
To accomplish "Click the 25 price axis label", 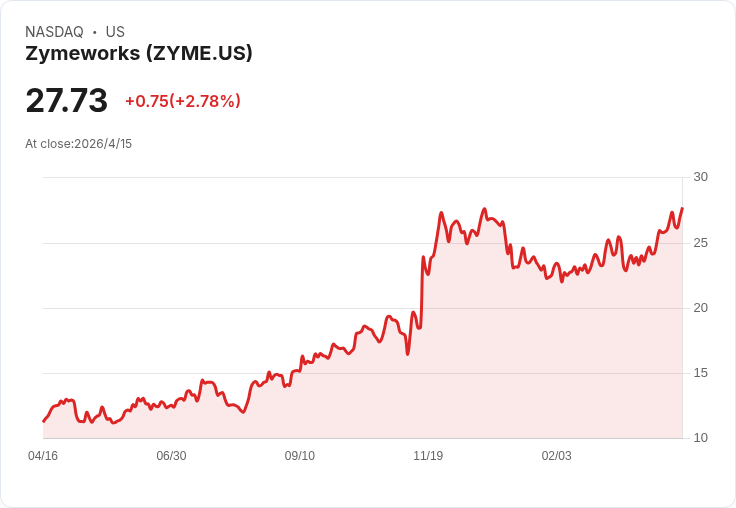I will point(700,243).
